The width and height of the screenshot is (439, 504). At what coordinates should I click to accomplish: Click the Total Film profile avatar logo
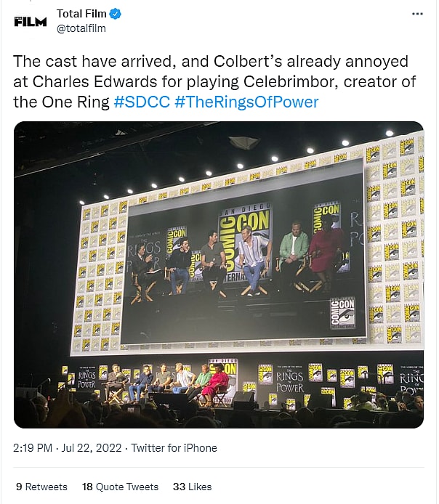click(x=30, y=22)
